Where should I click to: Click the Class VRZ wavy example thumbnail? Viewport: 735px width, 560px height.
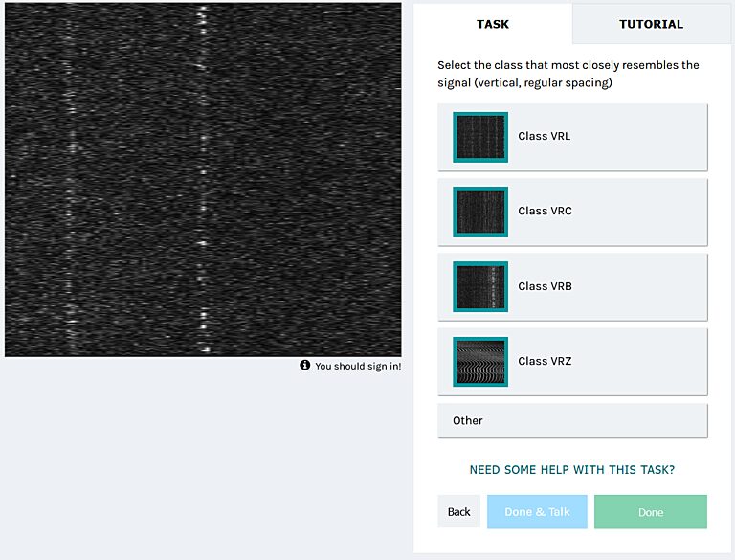pos(480,362)
